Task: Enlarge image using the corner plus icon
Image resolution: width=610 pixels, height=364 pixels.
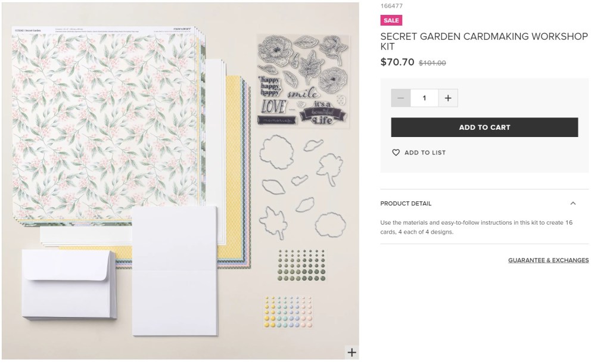Action: click(x=352, y=353)
